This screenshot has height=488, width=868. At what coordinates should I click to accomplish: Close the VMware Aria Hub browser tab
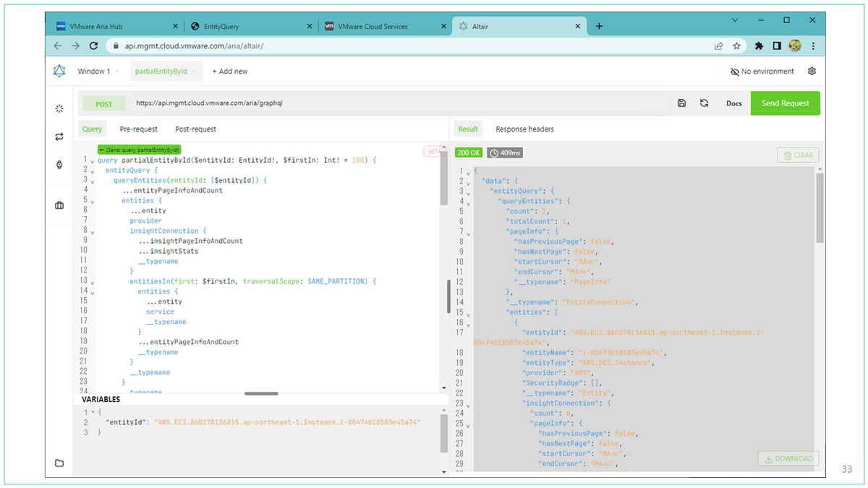pyautogui.click(x=176, y=26)
